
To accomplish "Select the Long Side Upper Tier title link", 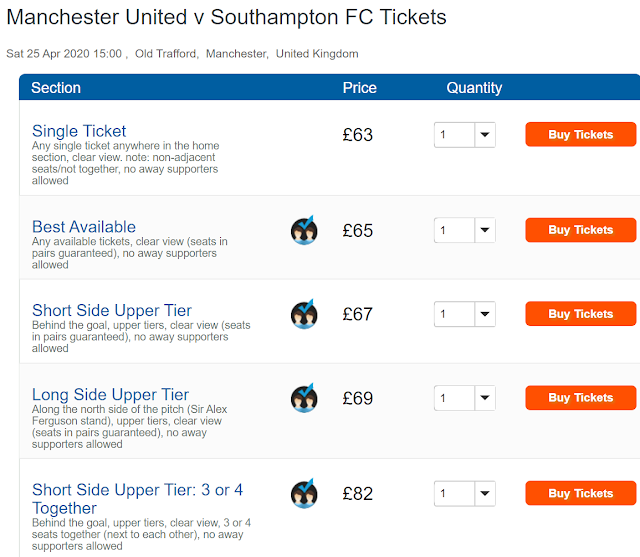I will [110, 394].
